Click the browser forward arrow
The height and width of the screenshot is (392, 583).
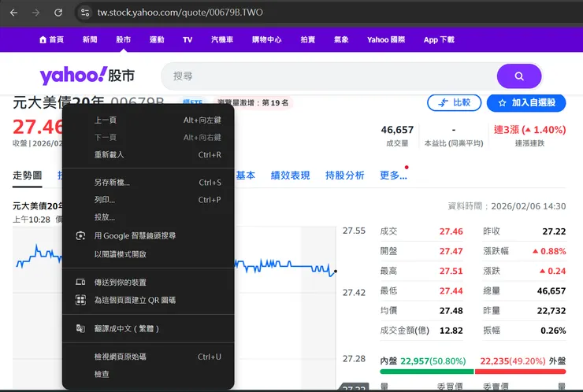click(35, 13)
